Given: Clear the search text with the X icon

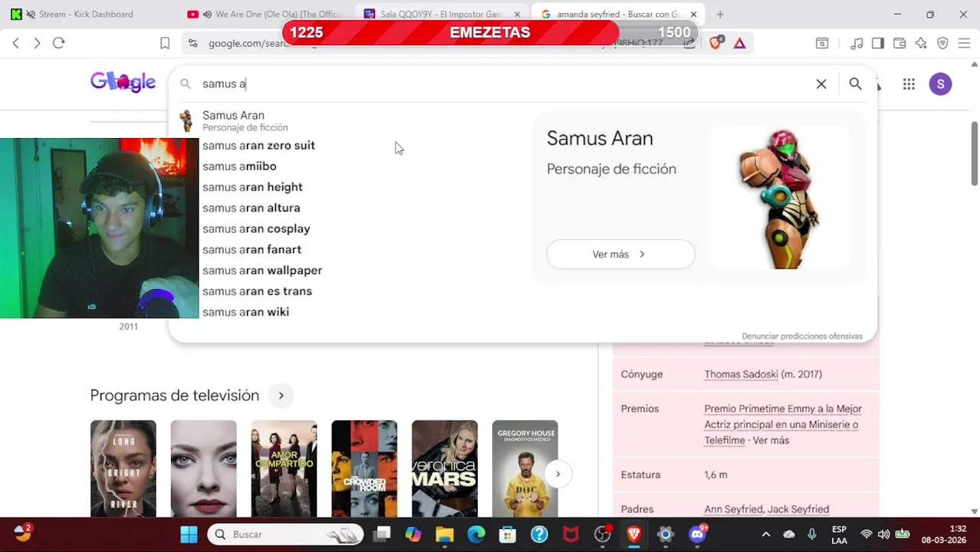Looking at the screenshot, I should coord(821,84).
